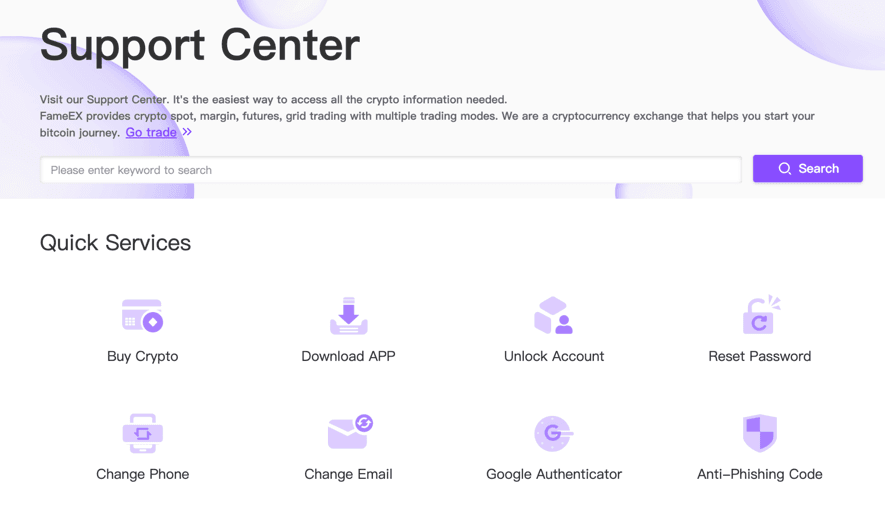
Task: Click the Reset Password lock icon
Action: pyautogui.click(x=760, y=316)
